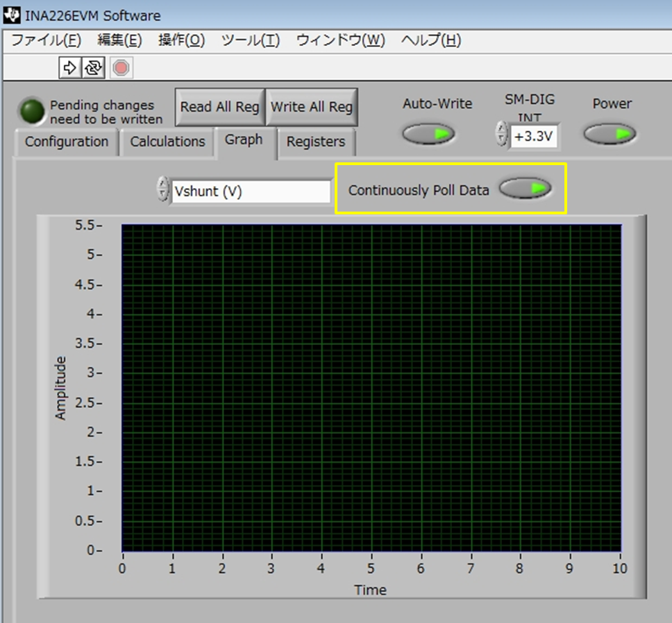The image size is (672, 623).
Task: Enable the Auto-Write toggle
Action: [428, 133]
